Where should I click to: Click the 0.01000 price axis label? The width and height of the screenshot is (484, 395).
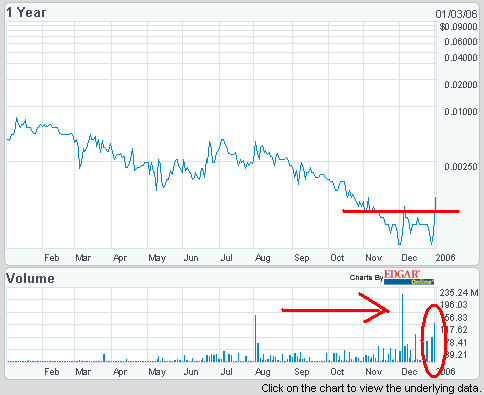tap(461, 112)
